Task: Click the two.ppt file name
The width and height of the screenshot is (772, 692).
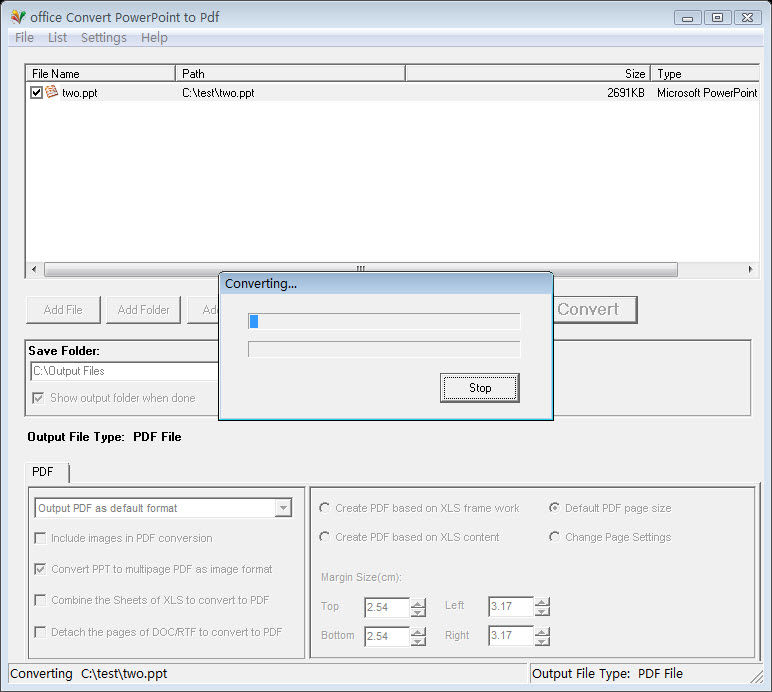Action: [79, 93]
